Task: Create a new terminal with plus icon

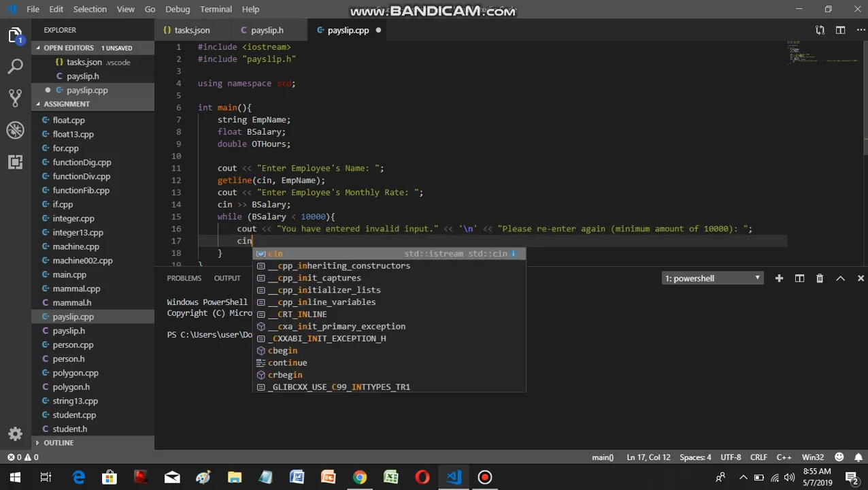Action: click(779, 278)
